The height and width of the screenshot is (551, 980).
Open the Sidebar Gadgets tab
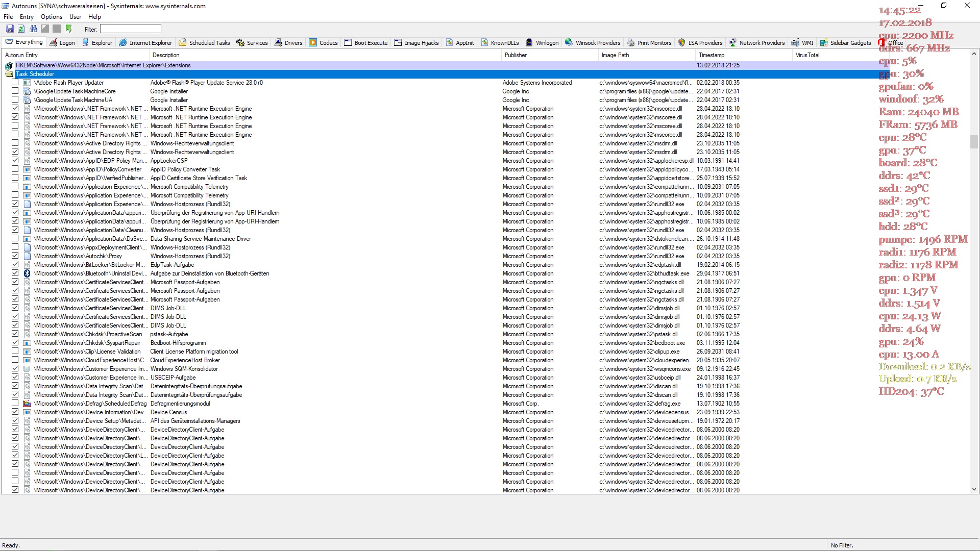point(845,43)
